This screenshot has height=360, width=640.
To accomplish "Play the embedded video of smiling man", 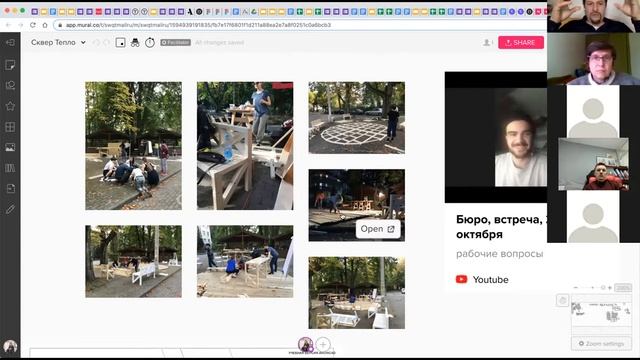I will 496,137.
